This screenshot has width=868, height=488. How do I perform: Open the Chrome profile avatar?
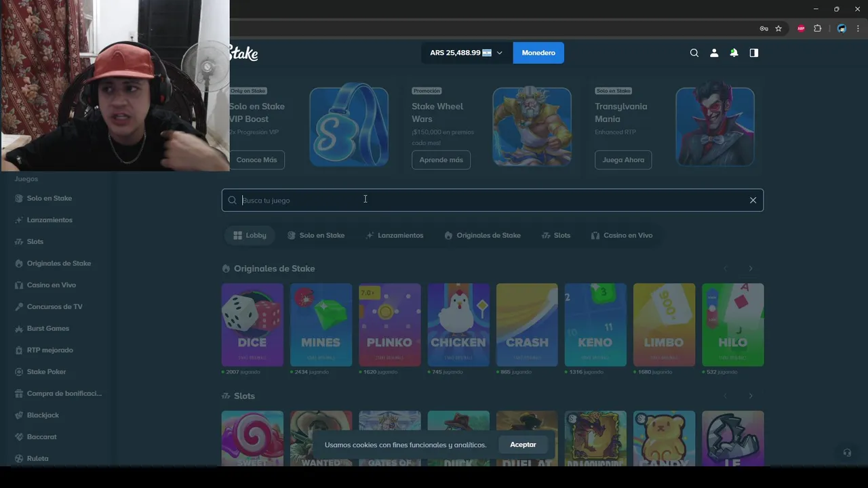tap(842, 28)
